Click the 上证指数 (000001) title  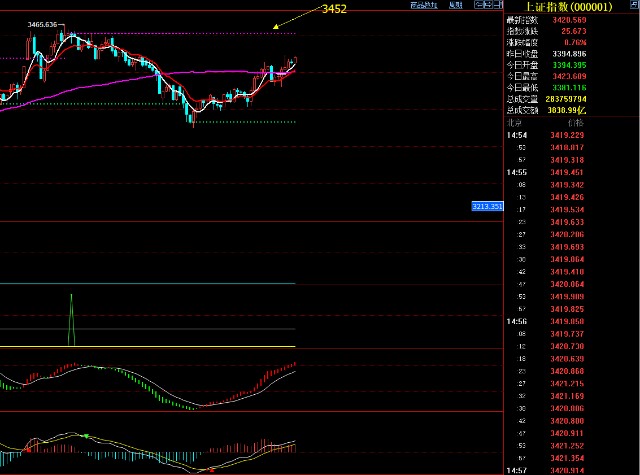click(566, 6)
